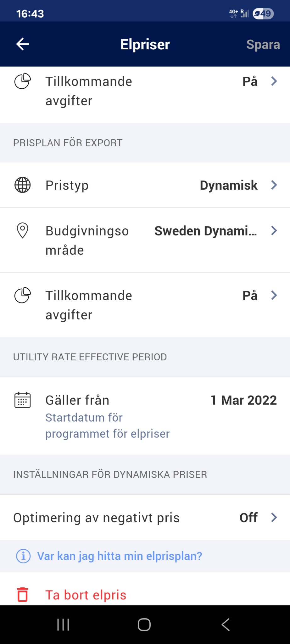
Task: Tap Ta bort elpris delete option
Action: pos(86,595)
